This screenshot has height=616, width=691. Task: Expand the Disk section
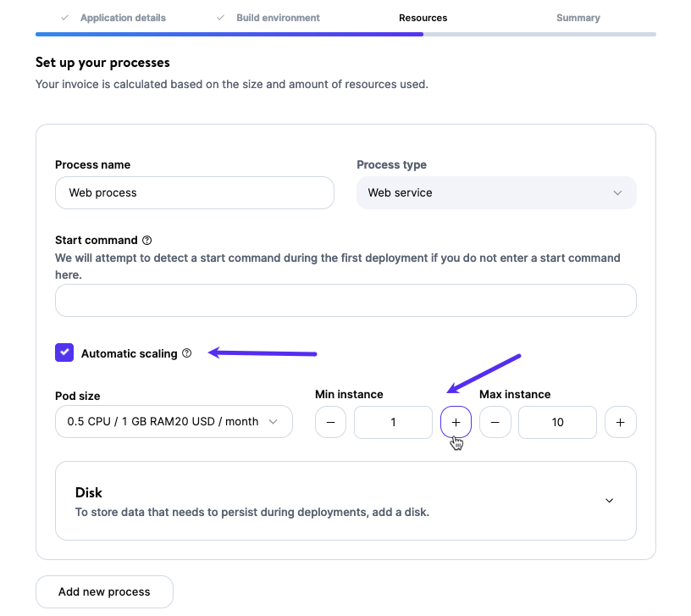(609, 500)
